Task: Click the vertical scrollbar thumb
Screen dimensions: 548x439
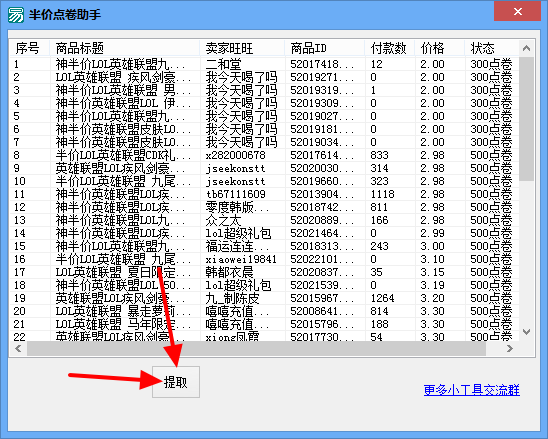Action: pos(527,119)
